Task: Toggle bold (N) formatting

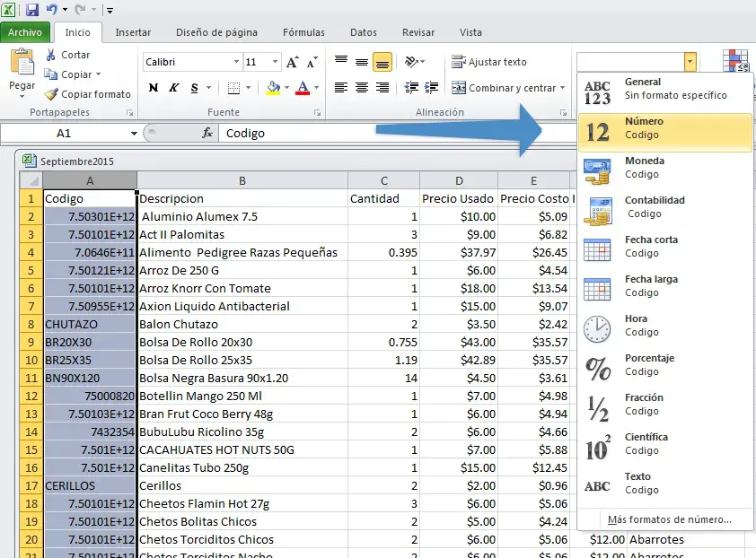Action: 153,88
